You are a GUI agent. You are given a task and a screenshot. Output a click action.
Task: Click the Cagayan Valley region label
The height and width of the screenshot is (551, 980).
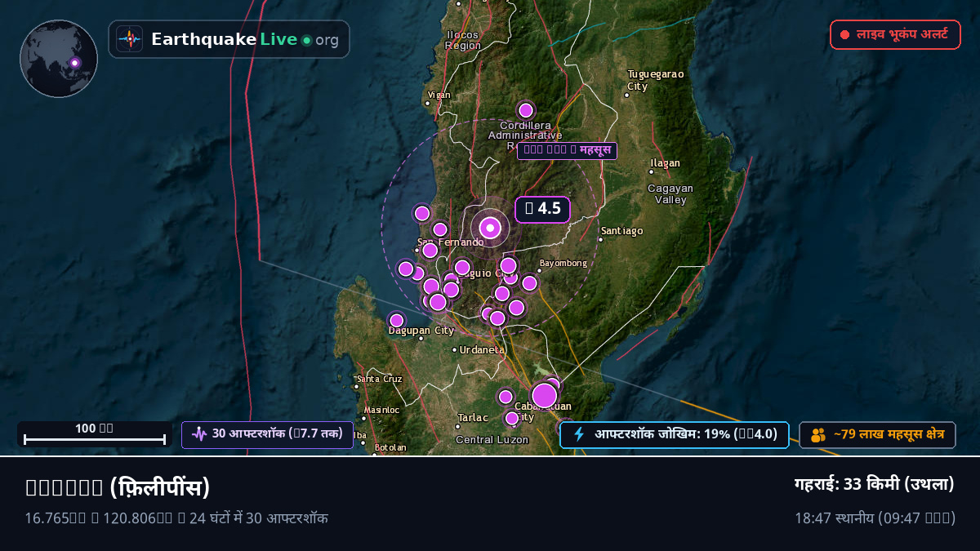[x=670, y=193]
